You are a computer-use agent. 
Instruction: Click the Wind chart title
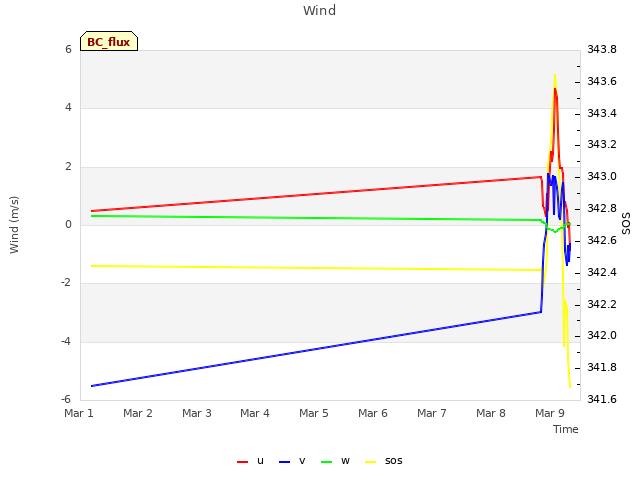coord(320,10)
